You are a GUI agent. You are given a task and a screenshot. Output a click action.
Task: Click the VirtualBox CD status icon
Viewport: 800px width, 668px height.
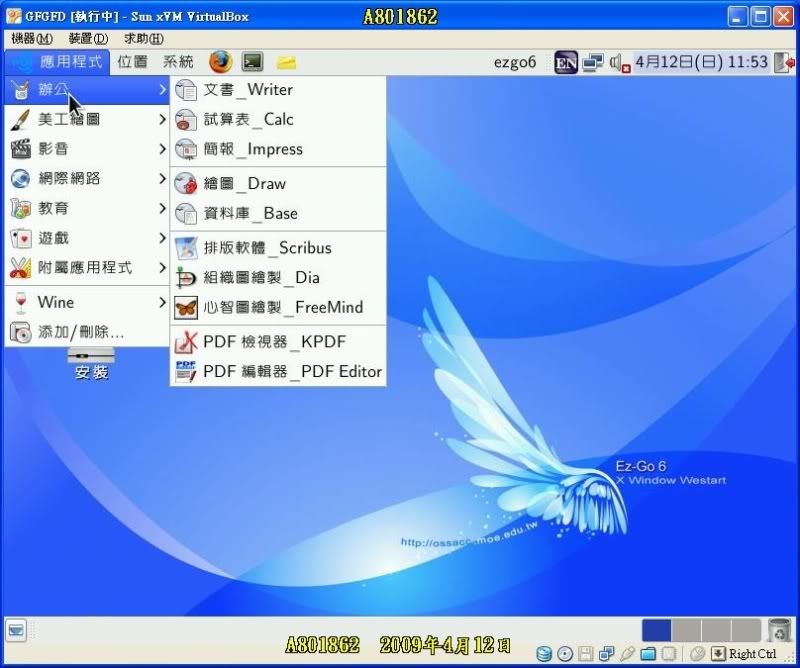pos(565,654)
